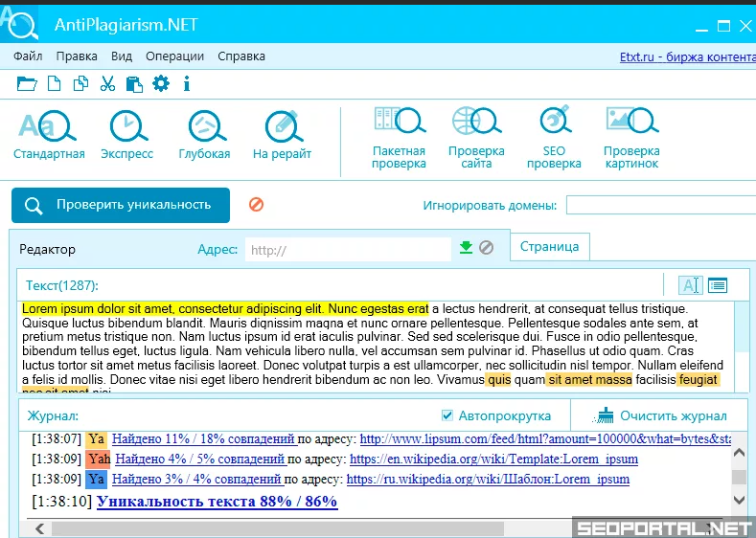This screenshot has height=538, width=756.
Task: Click the AntiPlagiarism.NET logo icon
Action: coord(19,24)
